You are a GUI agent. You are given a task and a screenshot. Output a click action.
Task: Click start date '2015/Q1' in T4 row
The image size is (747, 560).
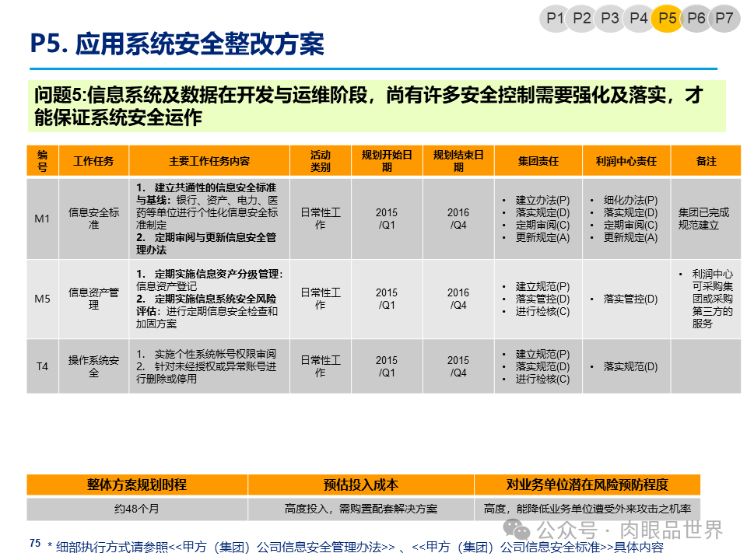387,366
